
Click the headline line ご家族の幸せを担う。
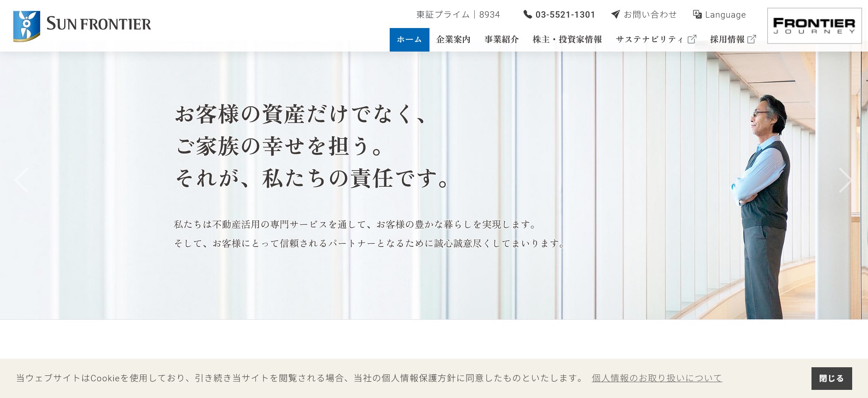(280, 146)
